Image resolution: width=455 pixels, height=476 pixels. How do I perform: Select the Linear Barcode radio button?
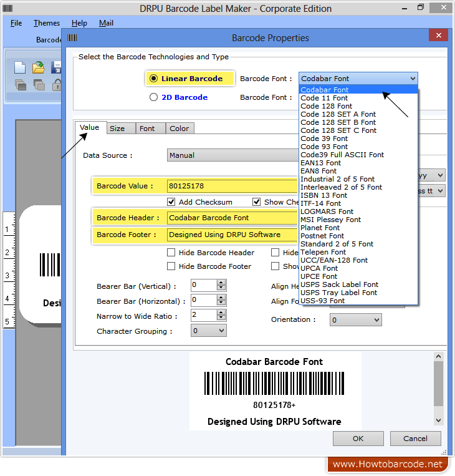[153, 79]
